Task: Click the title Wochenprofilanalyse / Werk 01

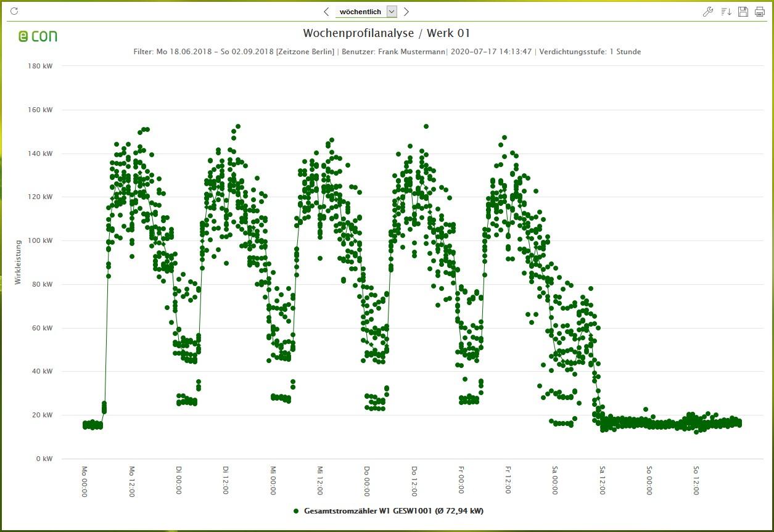Action: tap(385, 33)
